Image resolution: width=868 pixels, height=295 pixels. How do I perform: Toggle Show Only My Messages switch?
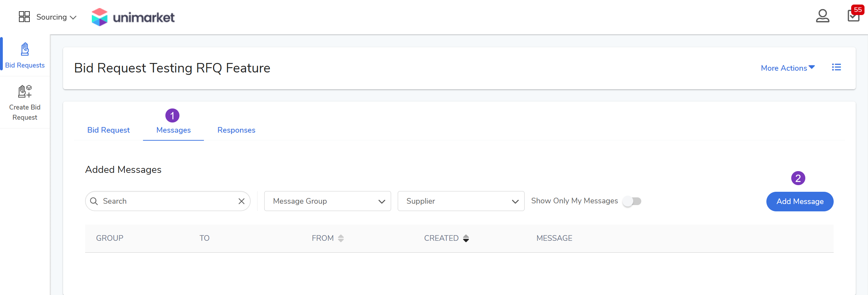[x=632, y=201]
